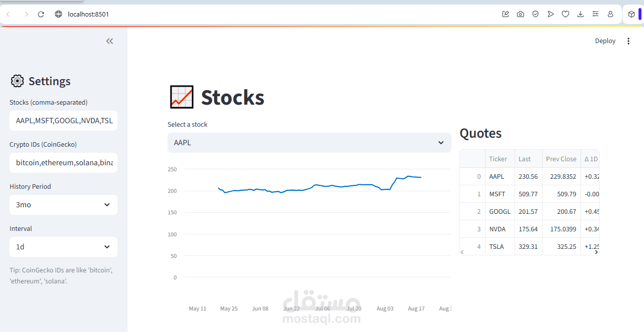The height and width of the screenshot is (332, 644).
Task: Click the table's right scroll arrow
Action: (596, 252)
